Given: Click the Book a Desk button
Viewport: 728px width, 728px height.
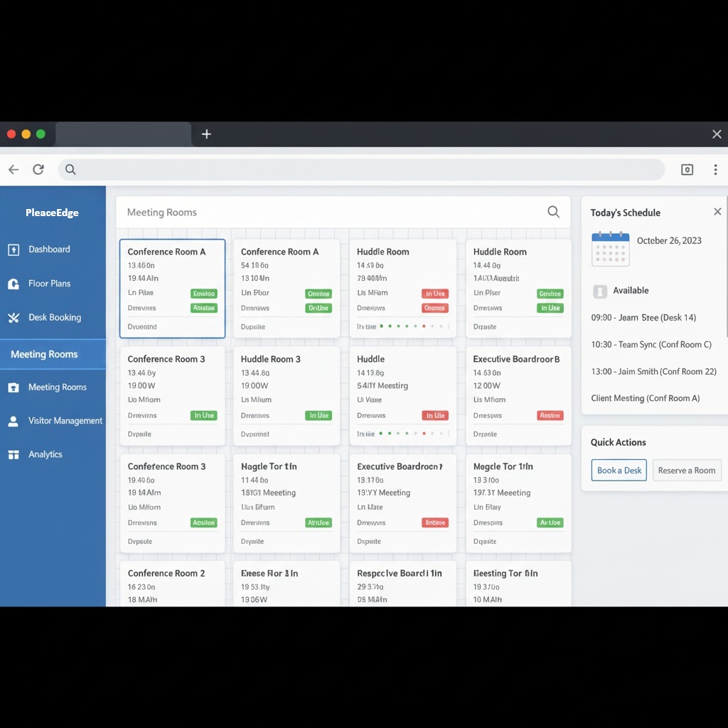Looking at the screenshot, I should [619, 470].
